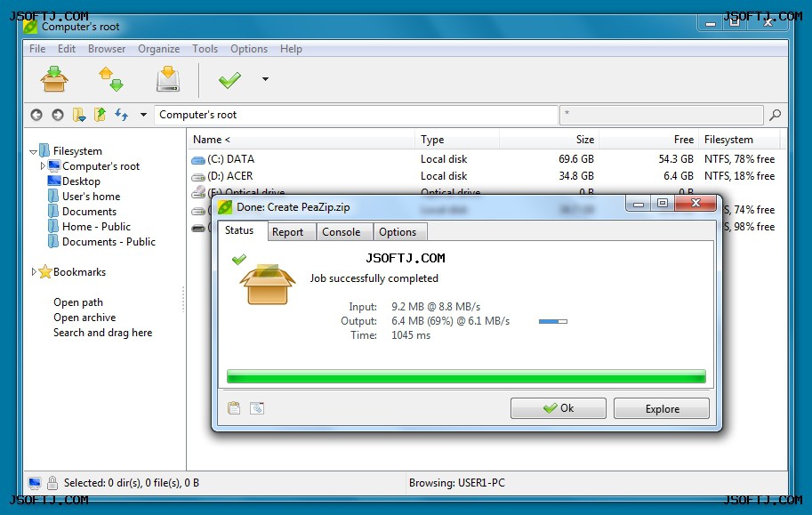
Task: Click the computer icon in status bar
Action: (35, 483)
